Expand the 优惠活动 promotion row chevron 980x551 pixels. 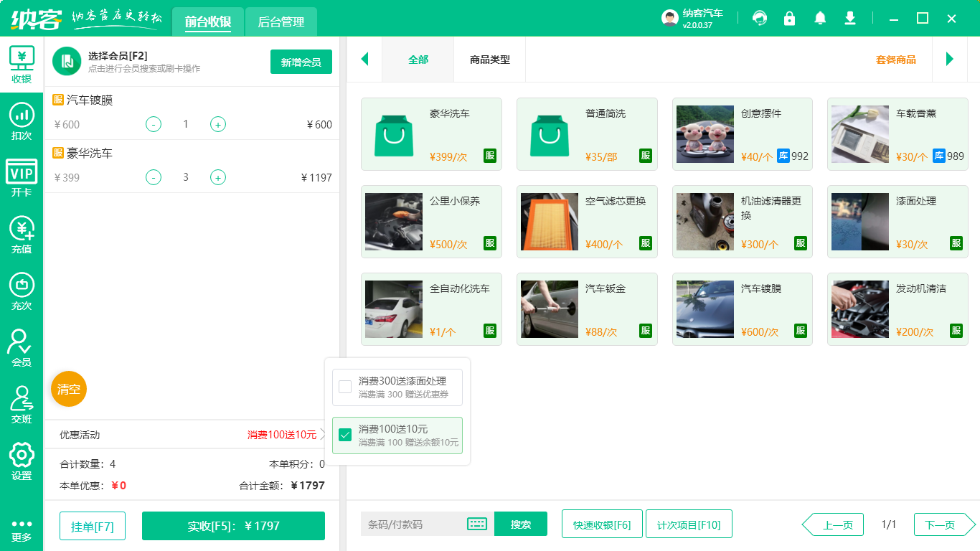tap(323, 435)
